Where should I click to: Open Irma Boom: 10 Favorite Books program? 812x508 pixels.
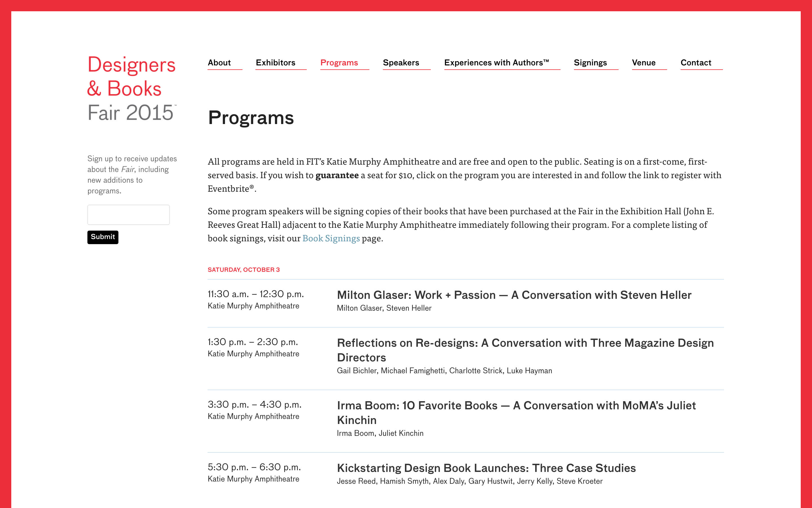(516, 413)
